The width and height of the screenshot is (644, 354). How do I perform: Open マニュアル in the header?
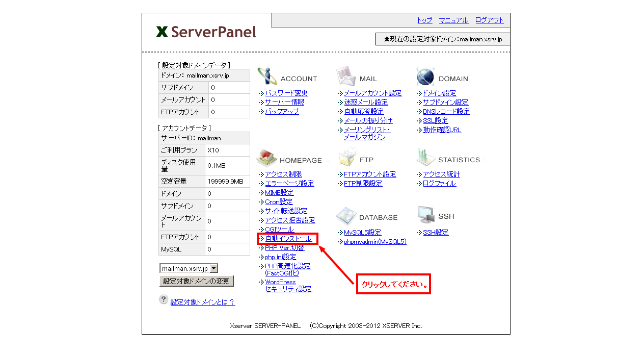click(x=453, y=20)
